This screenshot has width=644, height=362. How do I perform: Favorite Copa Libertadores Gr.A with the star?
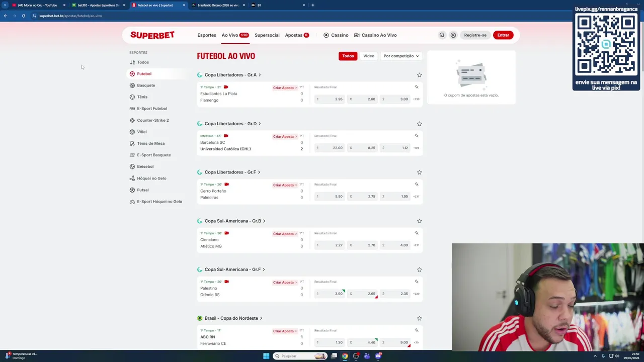[x=419, y=75]
